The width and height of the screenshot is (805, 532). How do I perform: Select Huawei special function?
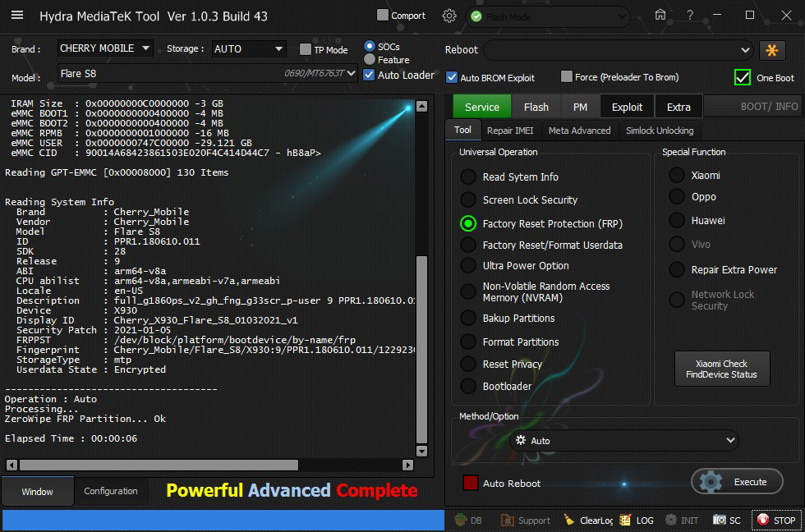coord(677,221)
